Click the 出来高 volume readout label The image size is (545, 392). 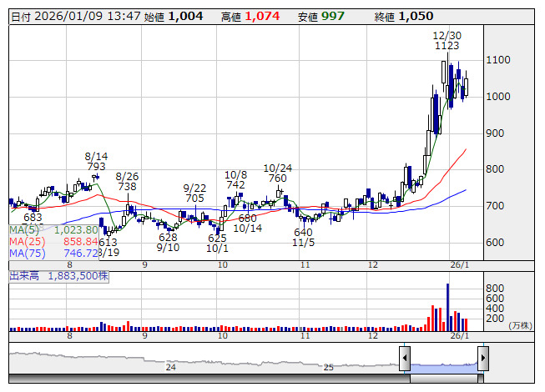(x=58, y=274)
